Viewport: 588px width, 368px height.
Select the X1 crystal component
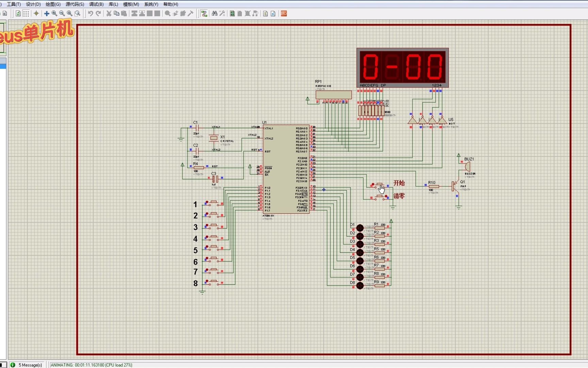click(x=214, y=138)
